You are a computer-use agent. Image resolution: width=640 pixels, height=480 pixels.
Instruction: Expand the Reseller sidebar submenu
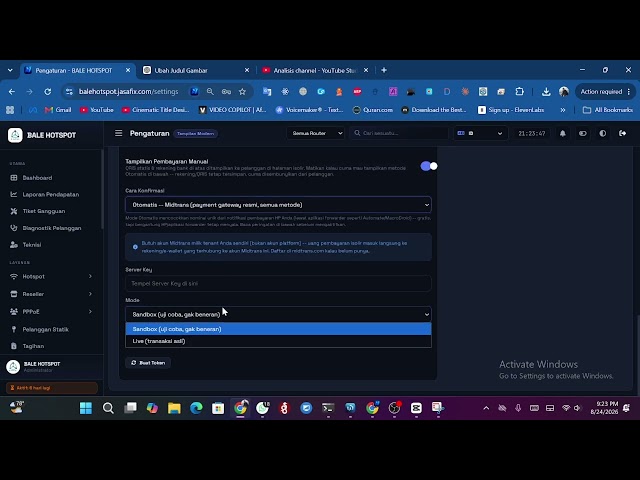(51, 294)
